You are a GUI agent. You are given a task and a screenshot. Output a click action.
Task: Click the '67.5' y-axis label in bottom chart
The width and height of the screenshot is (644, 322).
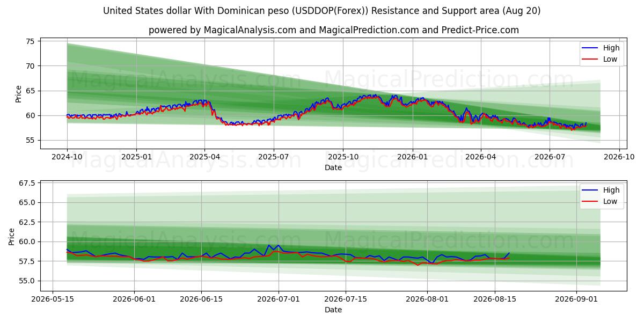[x=27, y=183]
